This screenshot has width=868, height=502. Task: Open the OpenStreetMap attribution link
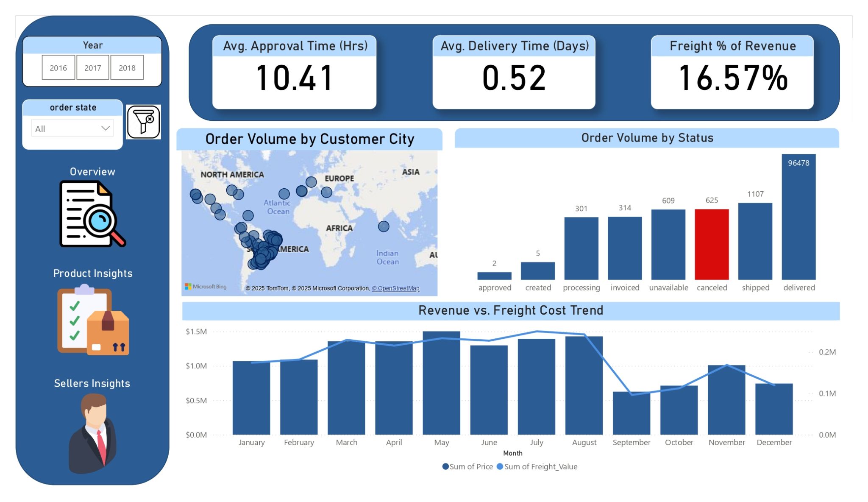click(396, 288)
